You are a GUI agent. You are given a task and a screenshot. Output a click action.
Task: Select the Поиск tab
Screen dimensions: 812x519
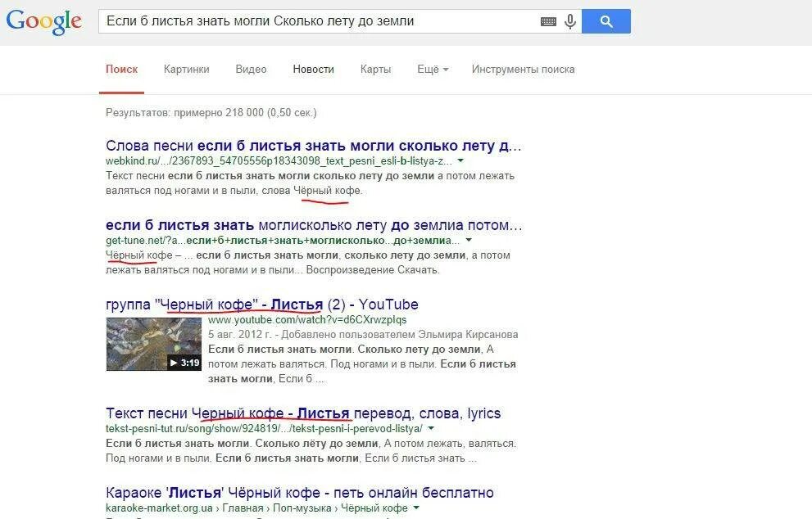[x=122, y=70]
